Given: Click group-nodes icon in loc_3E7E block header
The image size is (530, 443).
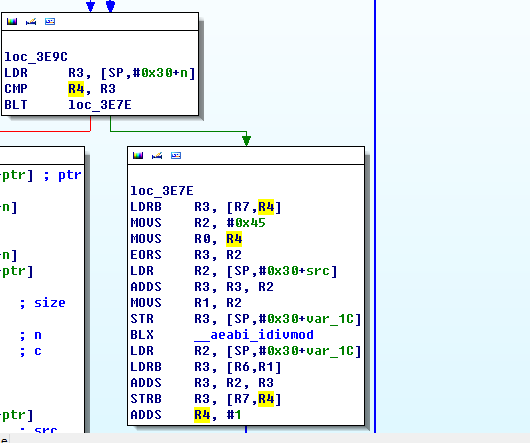Looking at the screenshot, I should (x=176, y=155).
